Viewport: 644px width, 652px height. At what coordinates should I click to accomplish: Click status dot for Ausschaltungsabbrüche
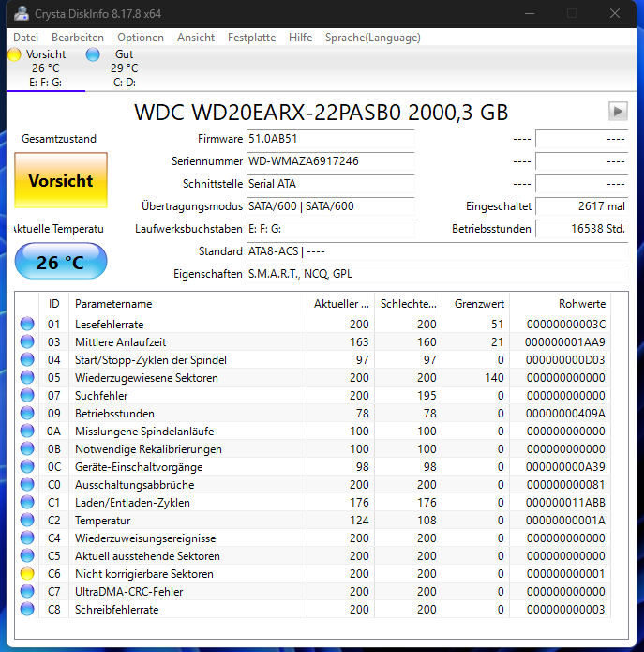tap(27, 484)
